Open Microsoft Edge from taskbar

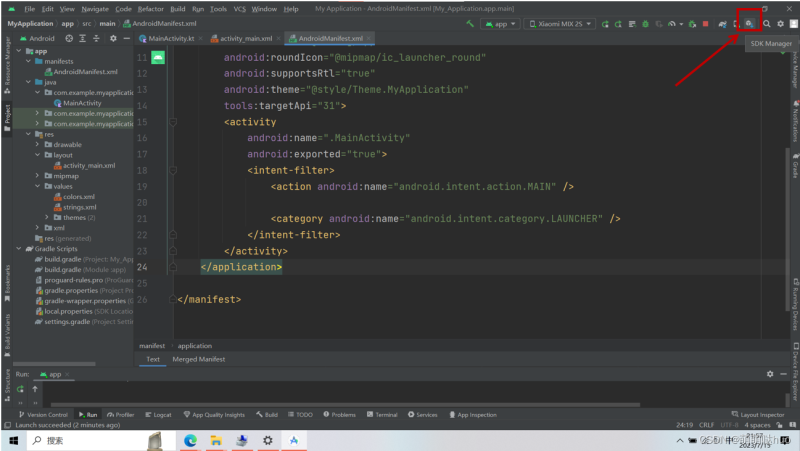[x=190, y=440]
